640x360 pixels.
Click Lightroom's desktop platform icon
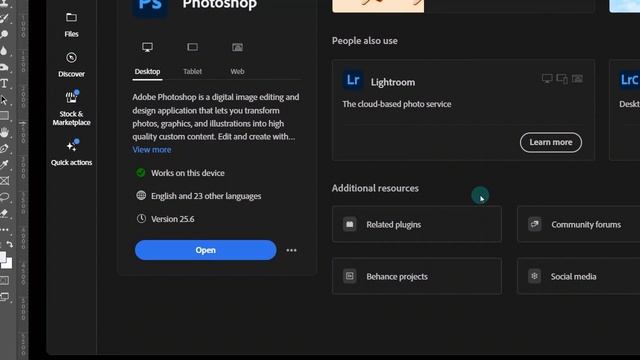[547, 78]
